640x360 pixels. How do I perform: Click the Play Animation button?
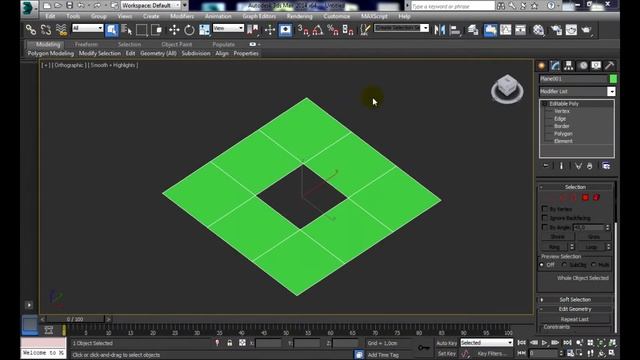544,343
